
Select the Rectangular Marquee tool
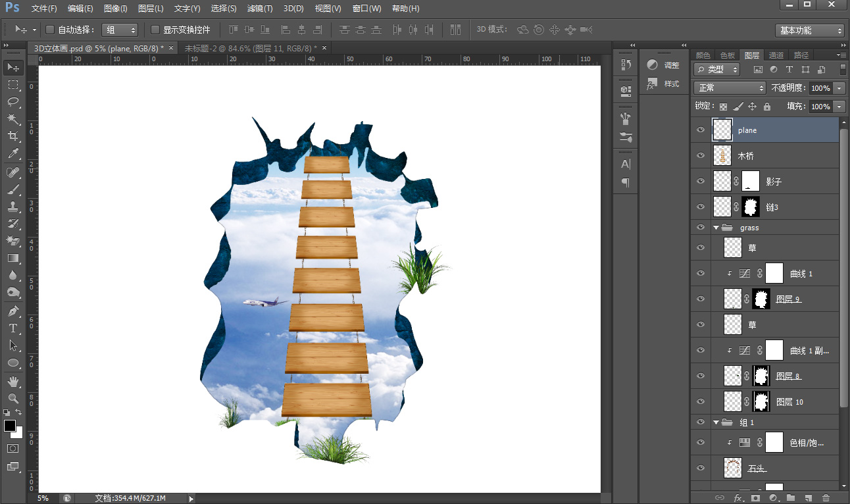coord(13,85)
